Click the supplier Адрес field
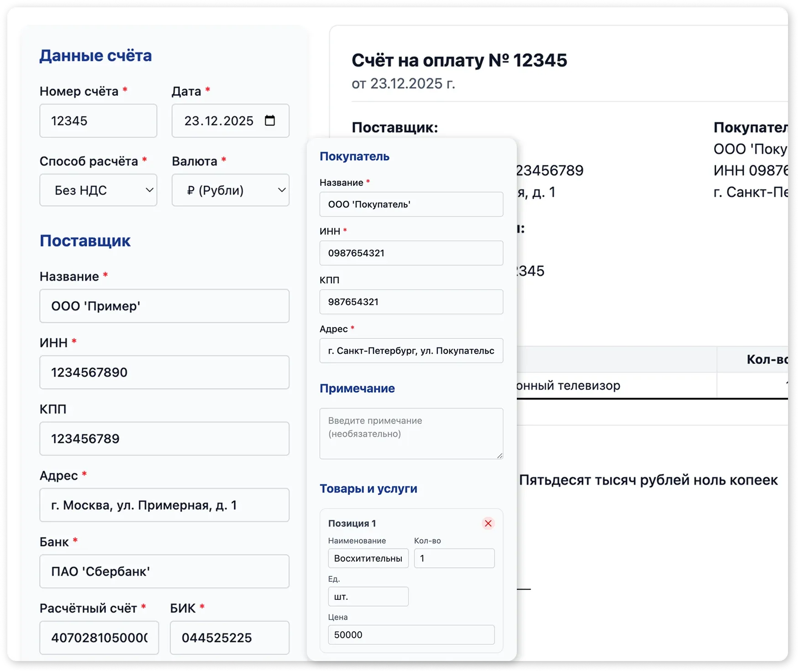 [164, 505]
